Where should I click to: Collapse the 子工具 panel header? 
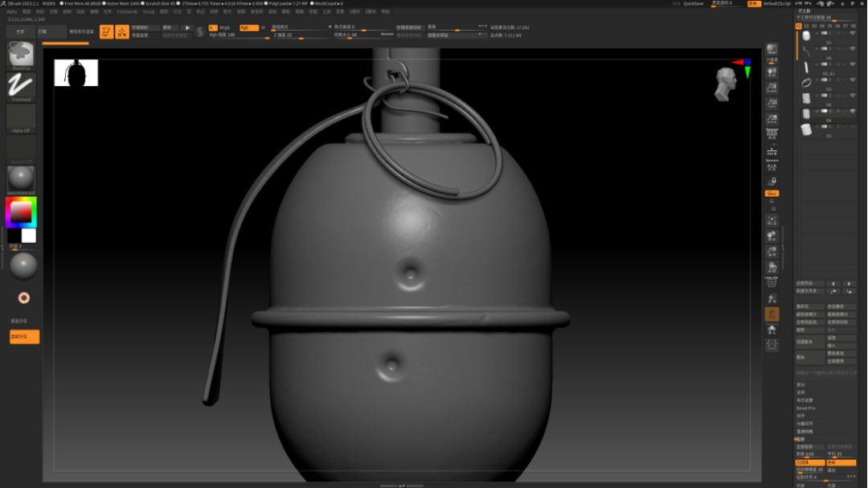click(804, 11)
